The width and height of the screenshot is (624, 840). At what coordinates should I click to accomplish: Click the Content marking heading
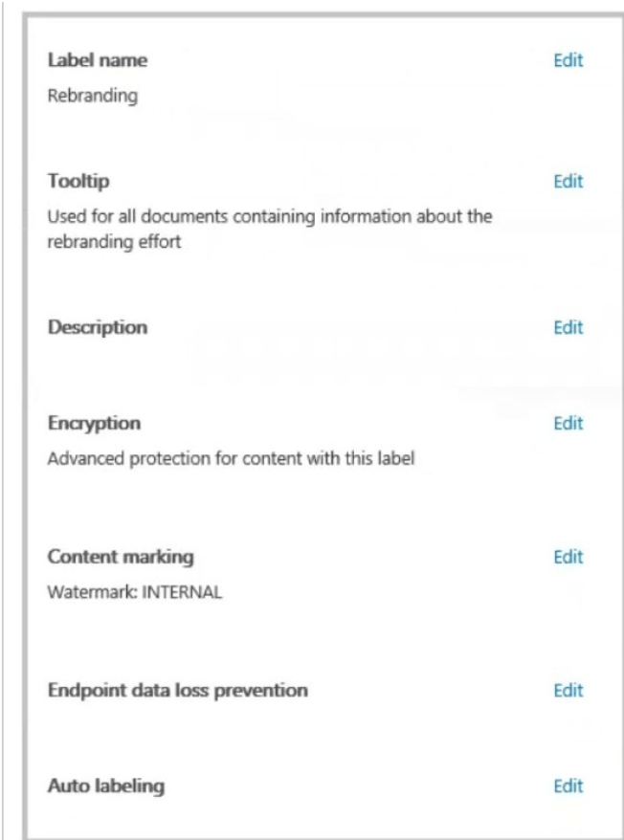pos(113,557)
